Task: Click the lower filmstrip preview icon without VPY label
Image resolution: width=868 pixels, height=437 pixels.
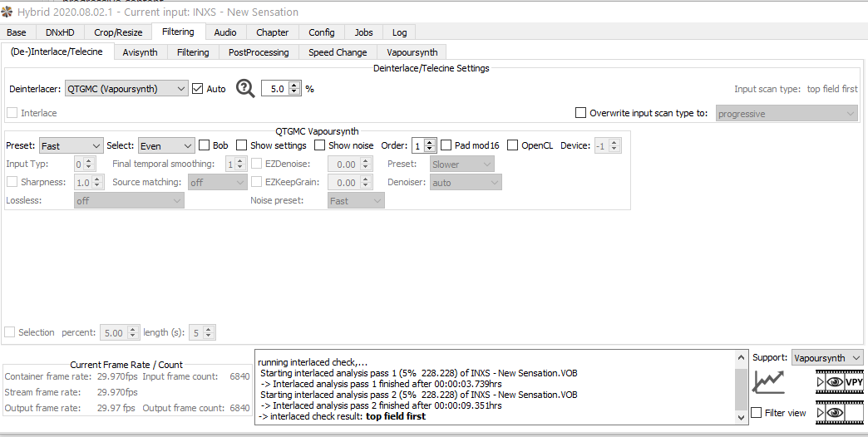Action: pyautogui.click(x=840, y=413)
